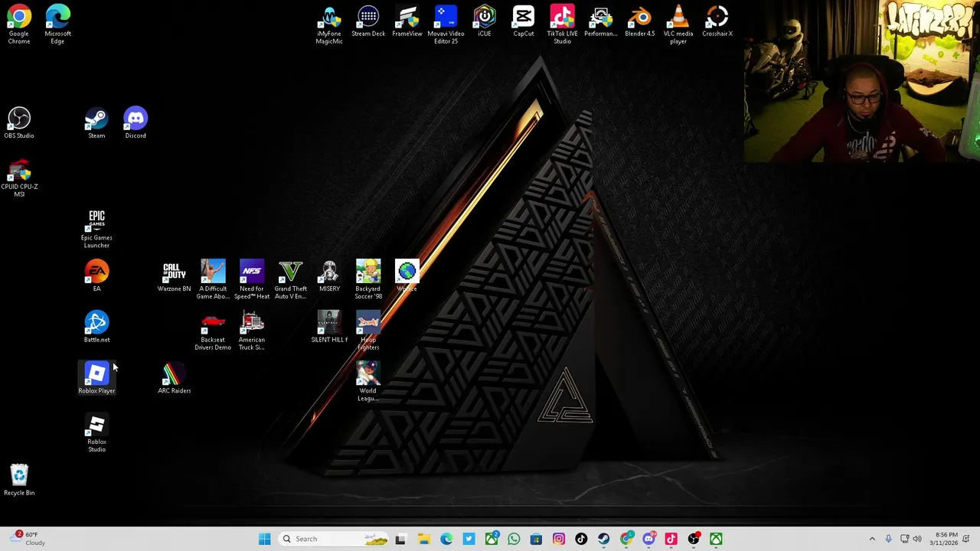Select the MISERY game icon

click(x=329, y=275)
